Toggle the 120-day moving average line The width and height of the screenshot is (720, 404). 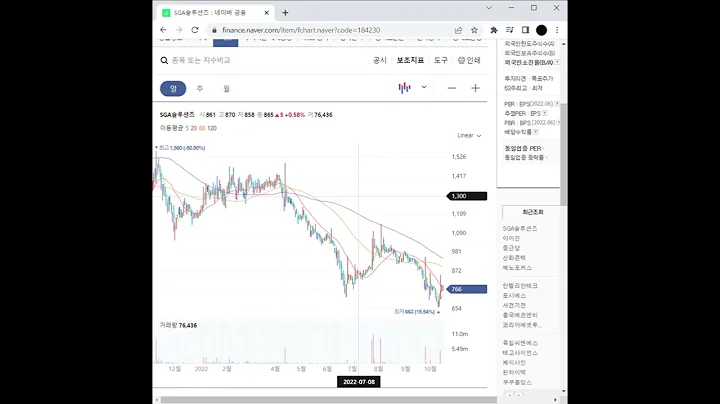pos(212,128)
